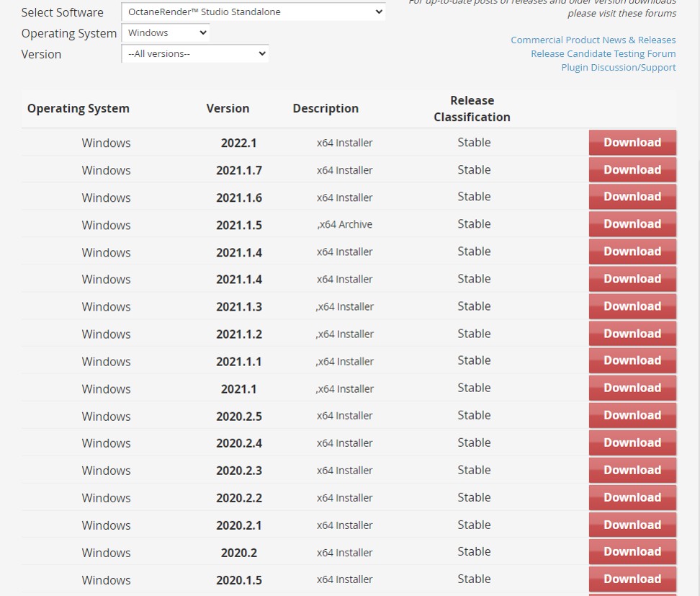Viewport: 700px width, 596px height.
Task: Select the 2020.1.5 version text
Action: tap(239, 580)
